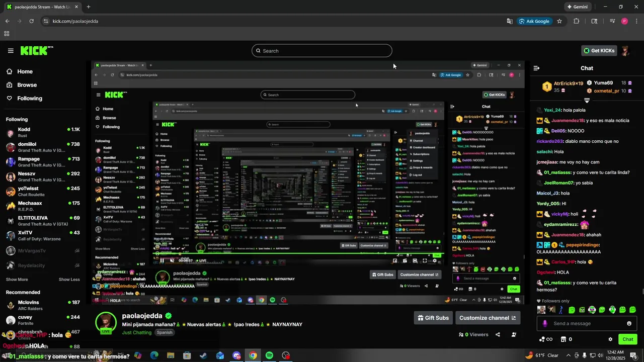The height and width of the screenshot is (362, 644).
Task: Open cuvey recommended channel
Action: 43,320
